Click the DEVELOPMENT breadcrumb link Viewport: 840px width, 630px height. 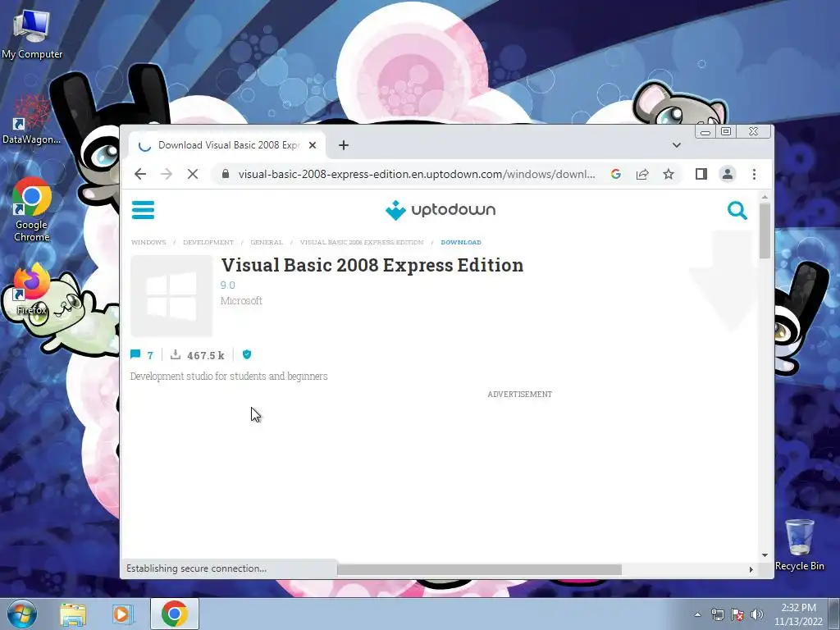tap(208, 242)
